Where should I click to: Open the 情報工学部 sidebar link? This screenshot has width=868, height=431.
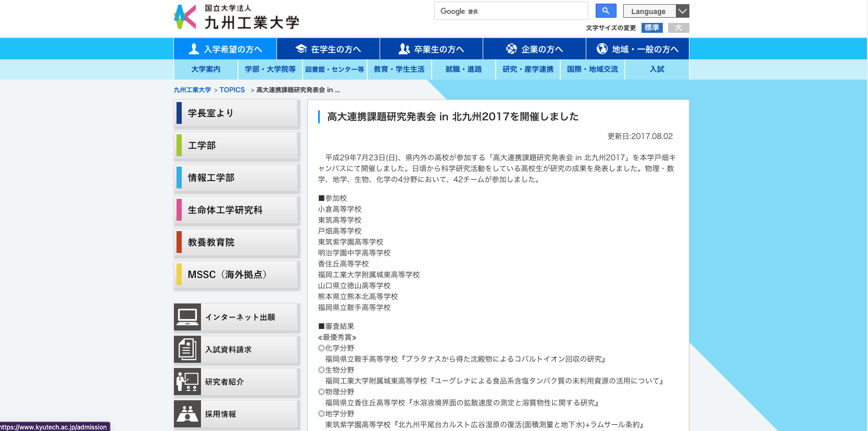tap(237, 178)
